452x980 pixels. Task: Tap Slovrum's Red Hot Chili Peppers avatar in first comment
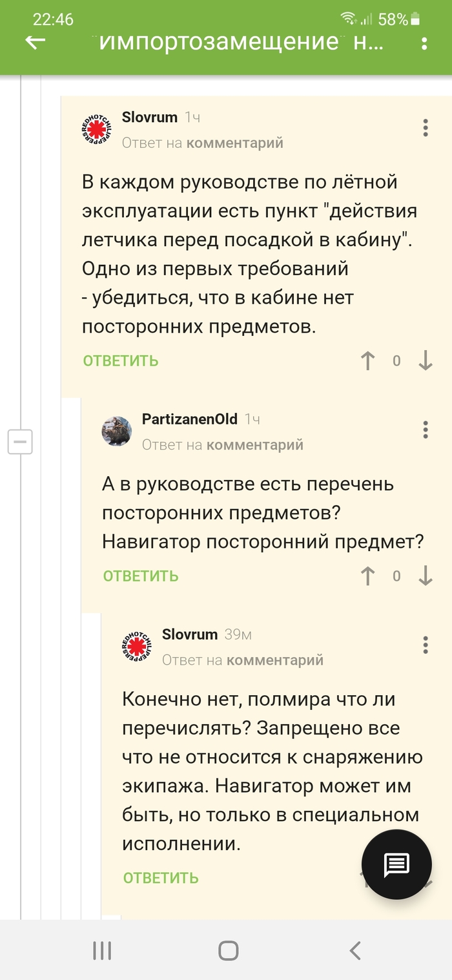click(97, 129)
